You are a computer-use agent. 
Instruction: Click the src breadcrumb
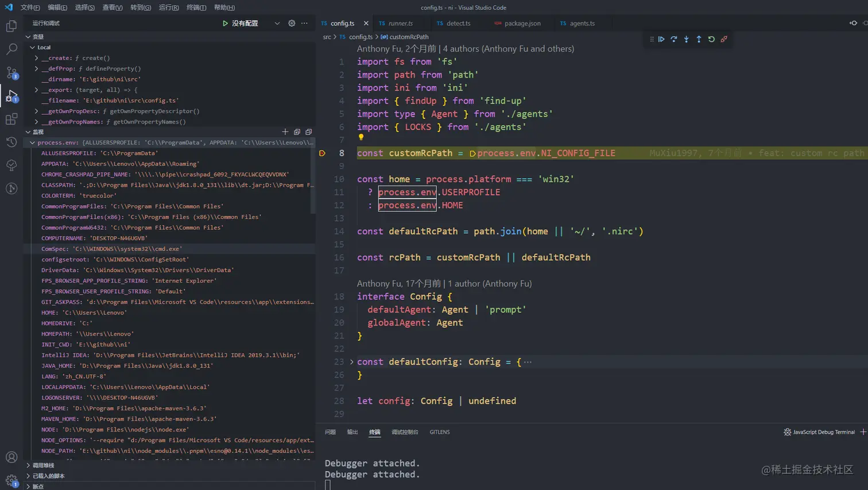point(327,37)
